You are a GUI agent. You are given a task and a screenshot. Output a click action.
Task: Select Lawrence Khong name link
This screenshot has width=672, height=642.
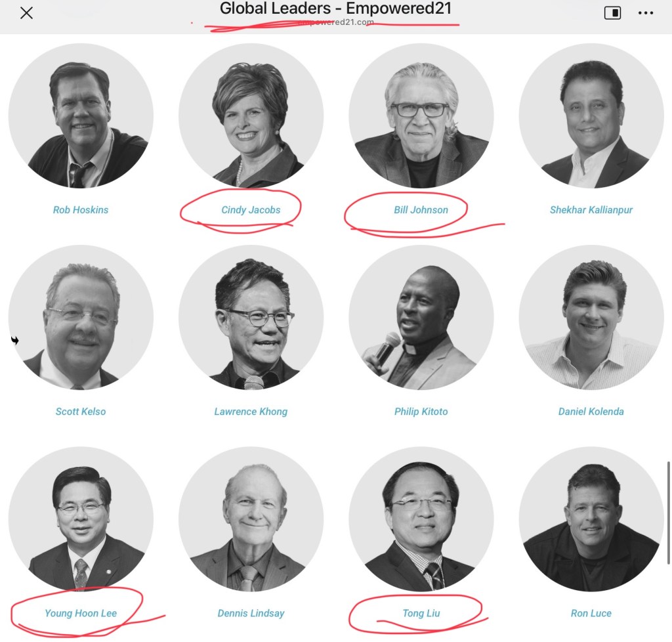[x=251, y=412]
